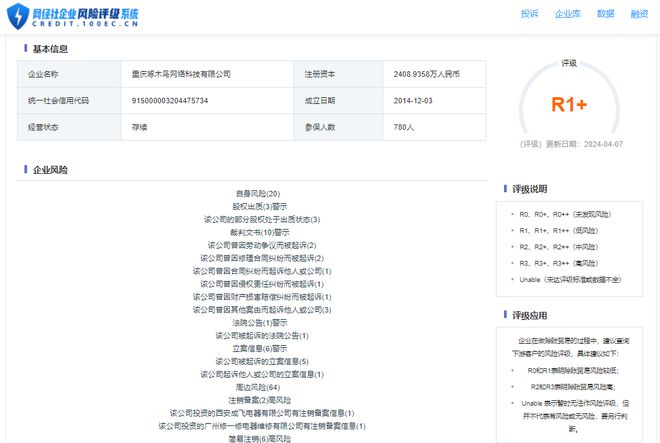Open 该公司曾因侵权责任纠纷而被起诉(1) entry
Screen dimensions: 660x443
(x=262, y=284)
